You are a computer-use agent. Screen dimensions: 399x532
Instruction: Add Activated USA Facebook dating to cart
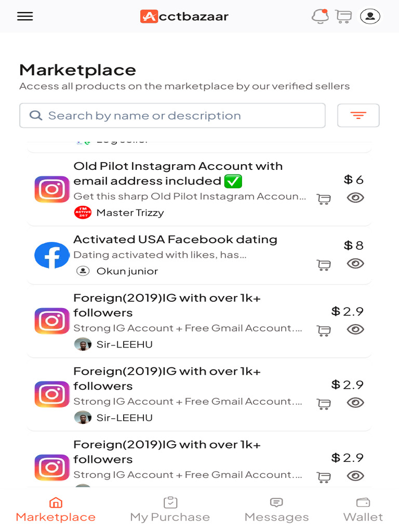324,264
